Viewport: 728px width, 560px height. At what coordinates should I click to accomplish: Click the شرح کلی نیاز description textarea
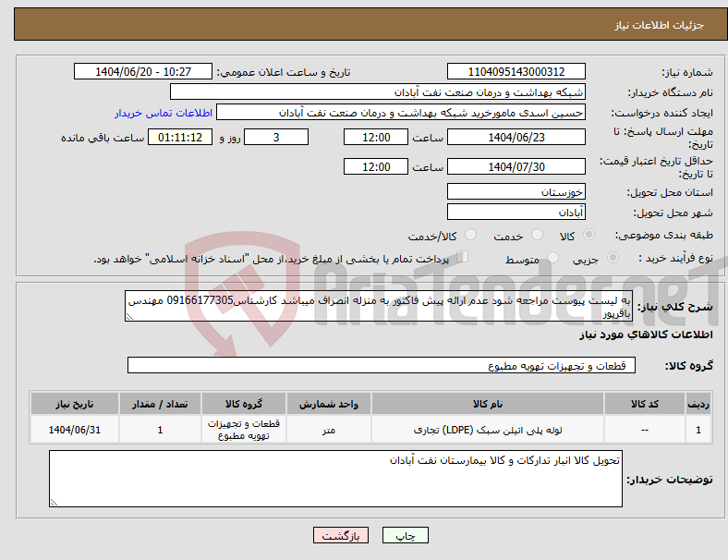coord(379,306)
